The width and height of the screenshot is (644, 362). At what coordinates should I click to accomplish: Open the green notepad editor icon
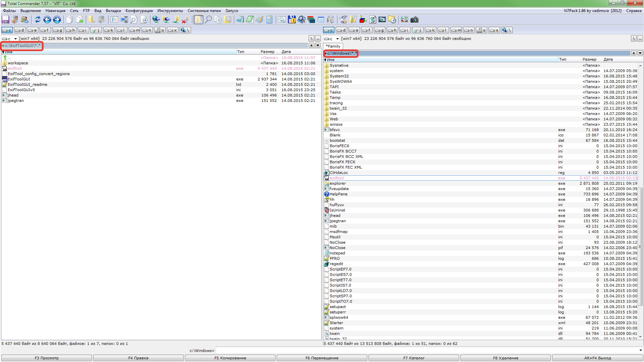pos(250,19)
